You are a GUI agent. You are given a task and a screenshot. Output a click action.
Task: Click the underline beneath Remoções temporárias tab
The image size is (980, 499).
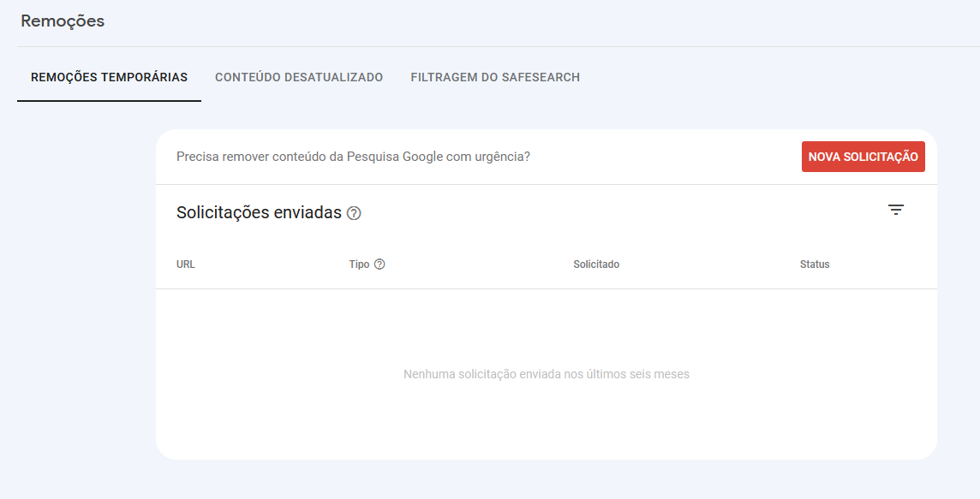(x=109, y=101)
